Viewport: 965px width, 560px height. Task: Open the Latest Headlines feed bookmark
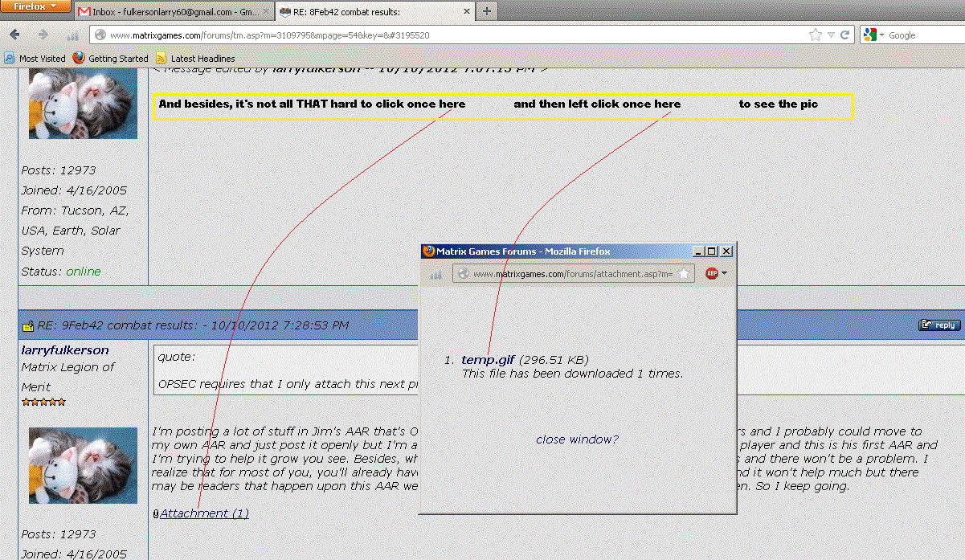195,59
